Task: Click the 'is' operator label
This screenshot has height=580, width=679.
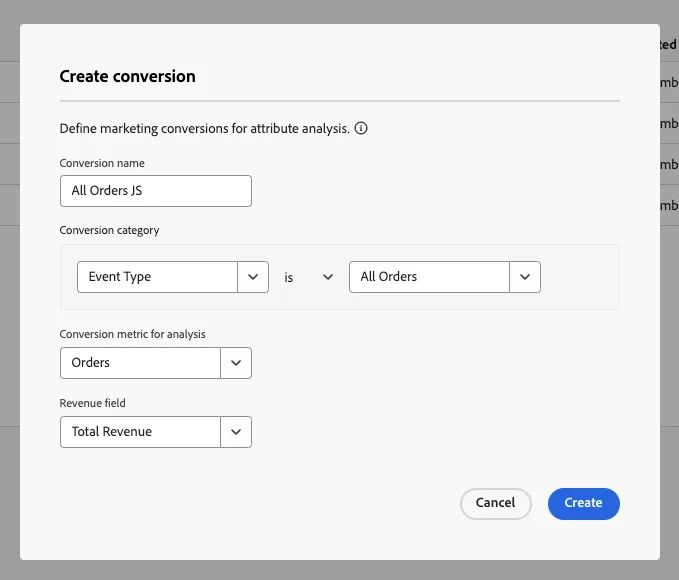Action: [289, 277]
